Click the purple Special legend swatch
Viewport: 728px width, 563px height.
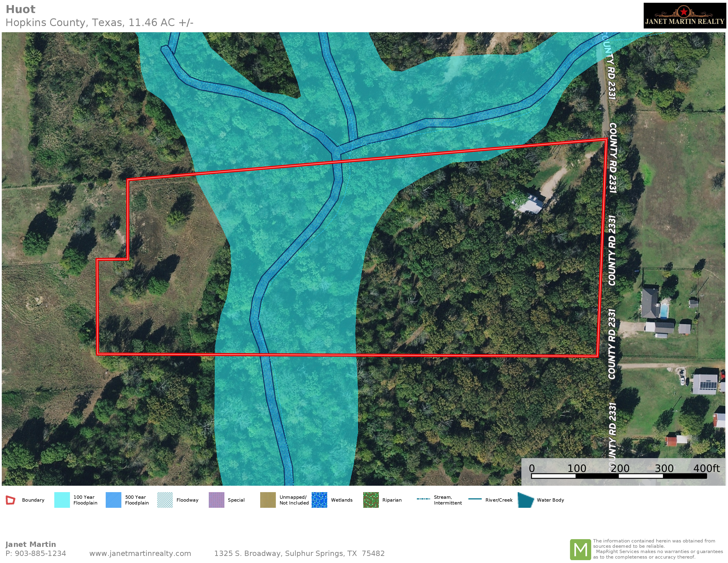pos(216,500)
